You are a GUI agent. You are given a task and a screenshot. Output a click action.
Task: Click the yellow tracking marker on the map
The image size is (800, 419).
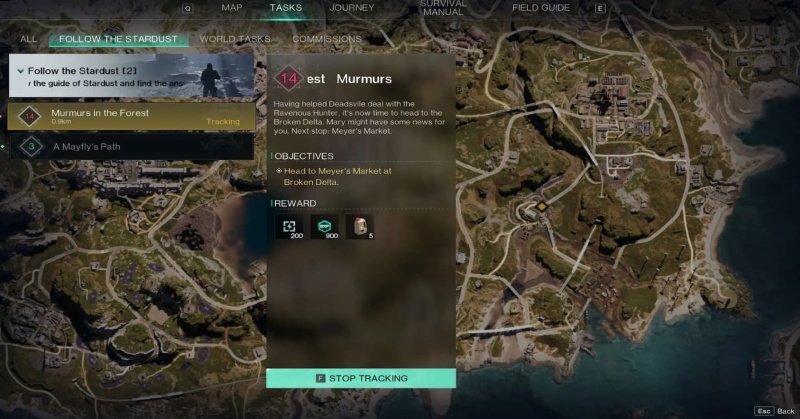[x=541, y=206]
